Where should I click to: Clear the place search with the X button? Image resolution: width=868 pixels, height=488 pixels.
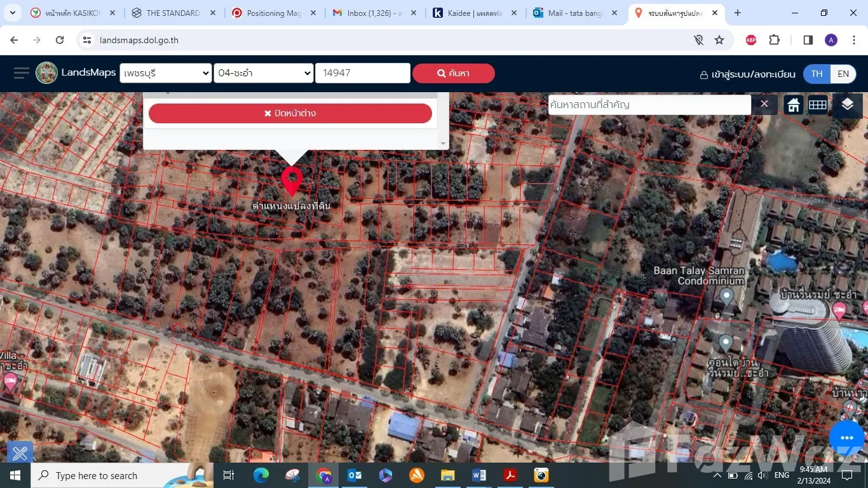[764, 104]
